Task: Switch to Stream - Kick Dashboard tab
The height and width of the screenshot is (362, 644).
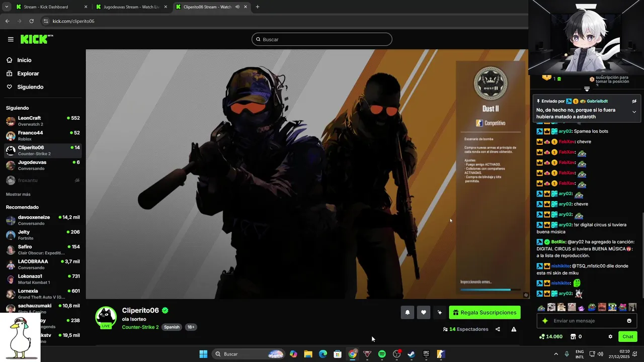Action: (50, 7)
